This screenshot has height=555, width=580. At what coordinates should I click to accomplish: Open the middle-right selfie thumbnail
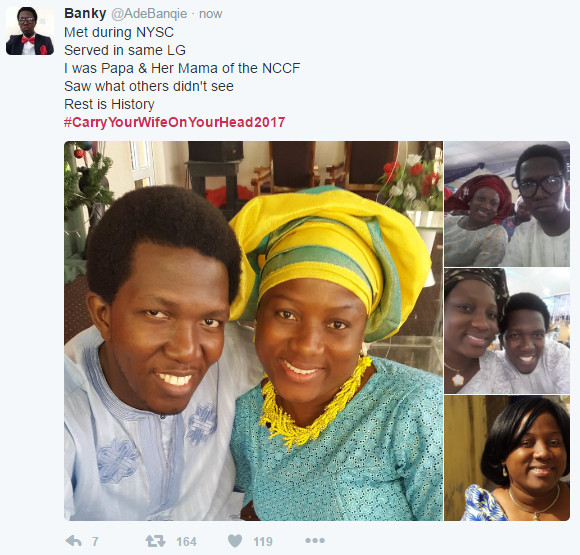point(507,331)
